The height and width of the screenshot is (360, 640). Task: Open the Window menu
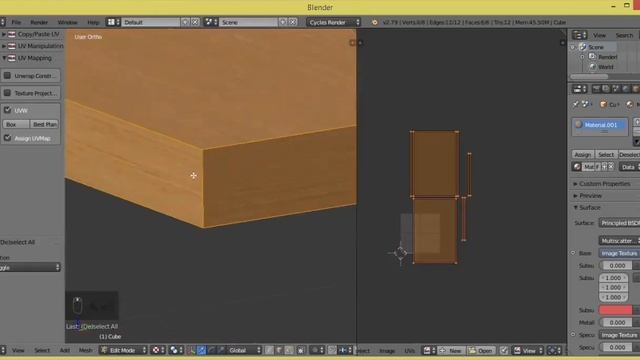[67, 22]
